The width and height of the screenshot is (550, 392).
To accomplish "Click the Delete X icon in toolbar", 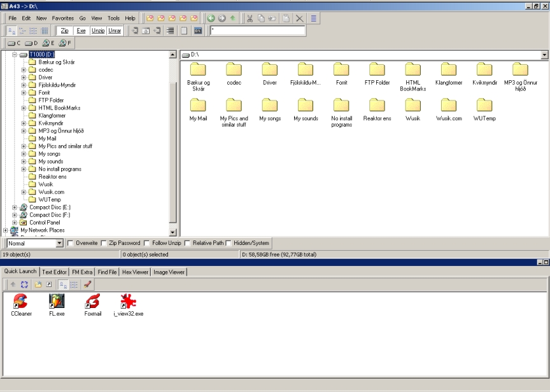I will point(299,18).
